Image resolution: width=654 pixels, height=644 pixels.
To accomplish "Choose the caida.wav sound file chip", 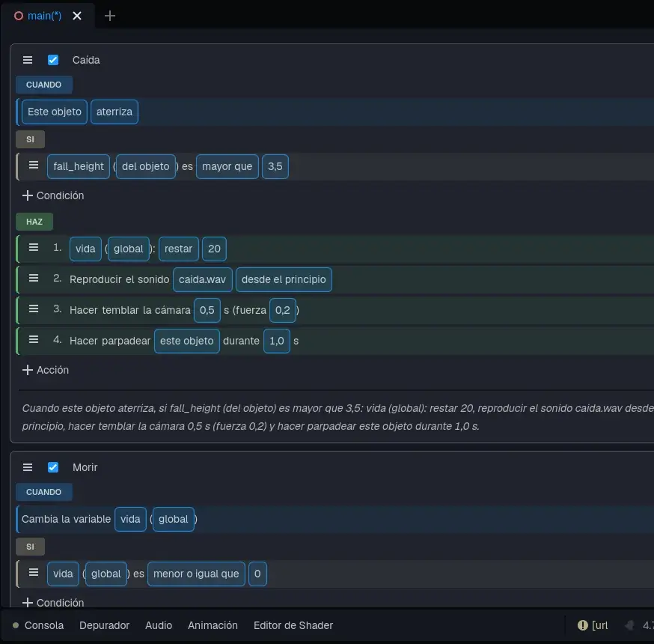I will 202,279.
